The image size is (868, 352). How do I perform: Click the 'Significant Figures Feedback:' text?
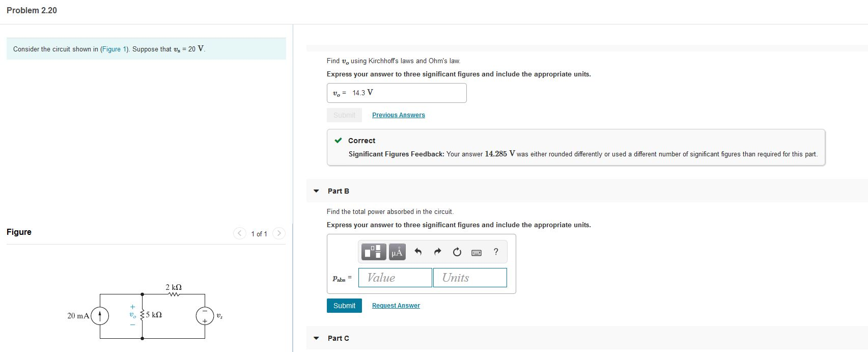(x=397, y=154)
